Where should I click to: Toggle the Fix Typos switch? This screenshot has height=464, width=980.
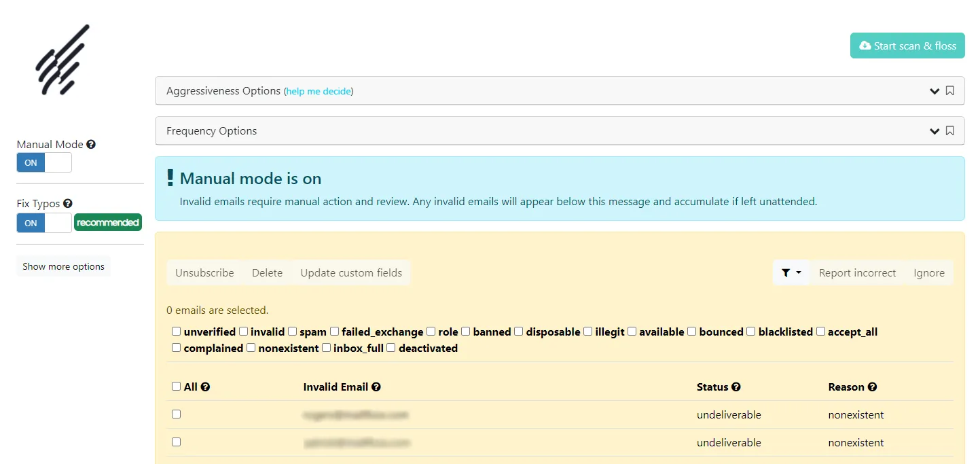pos(44,223)
